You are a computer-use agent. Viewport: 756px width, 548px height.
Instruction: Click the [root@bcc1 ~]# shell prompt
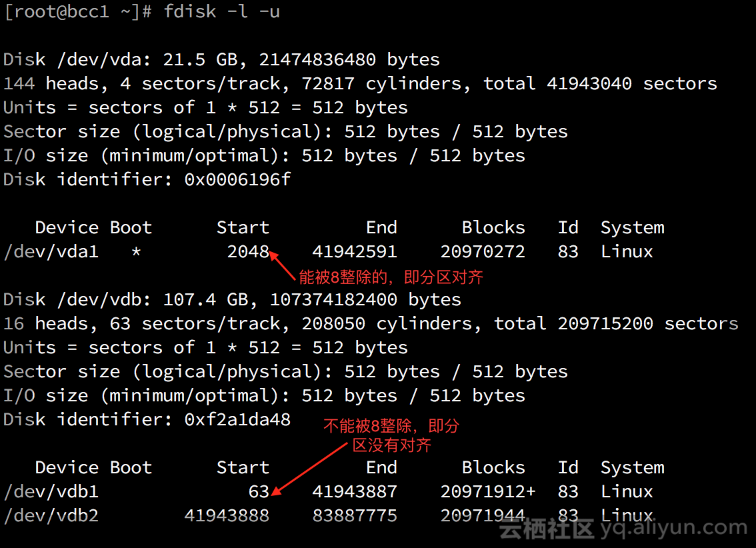tap(78, 12)
